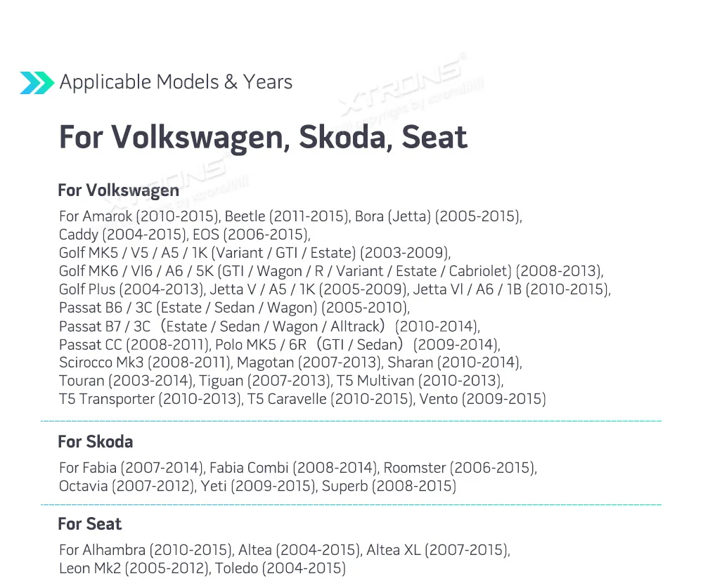Click the "For Skoda" section header
The height and width of the screenshot is (588, 703).
click(x=95, y=442)
